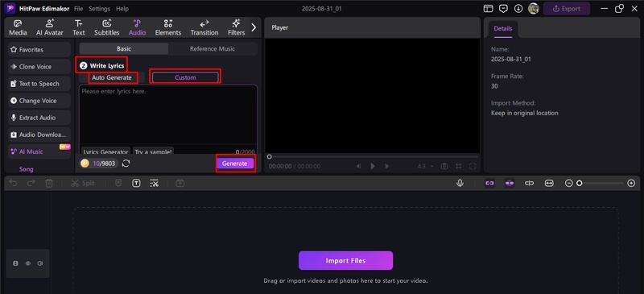The image size is (644, 294).
Task: Play the video in the player
Action: pyautogui.click(x=373, y=166)
